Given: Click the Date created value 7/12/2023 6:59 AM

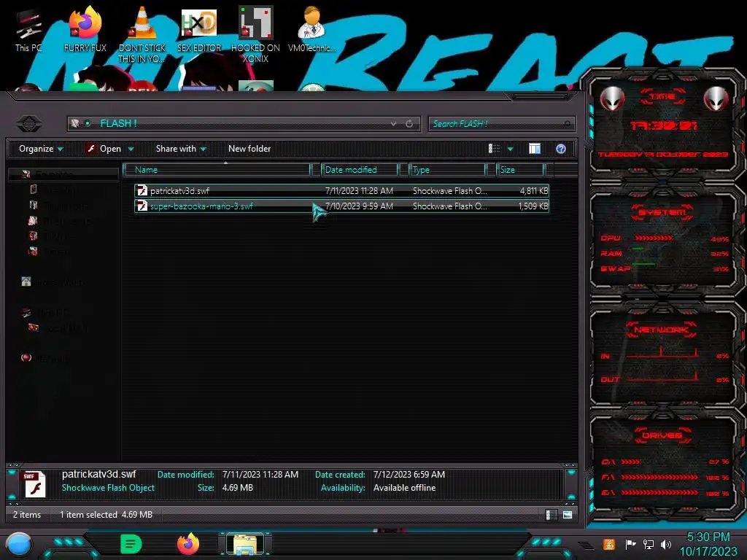Looking at the screenshot, I should click(x=409, y=474).
